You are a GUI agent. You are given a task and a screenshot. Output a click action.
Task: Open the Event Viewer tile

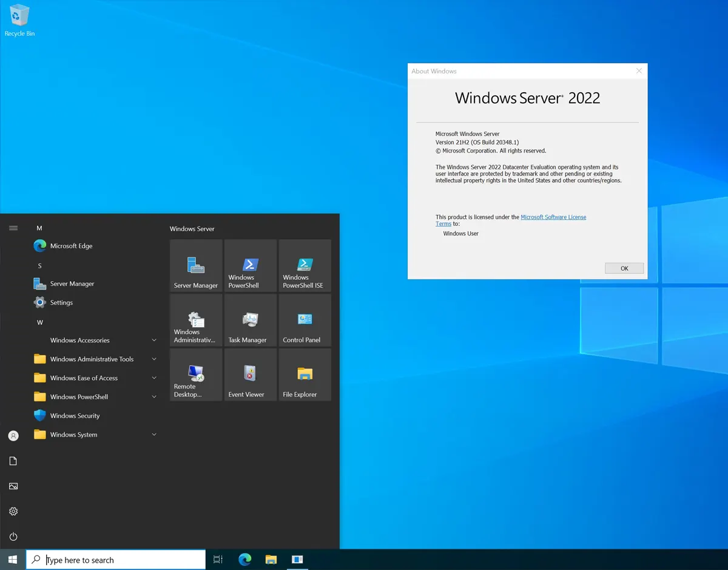click(x=251, y=375)
